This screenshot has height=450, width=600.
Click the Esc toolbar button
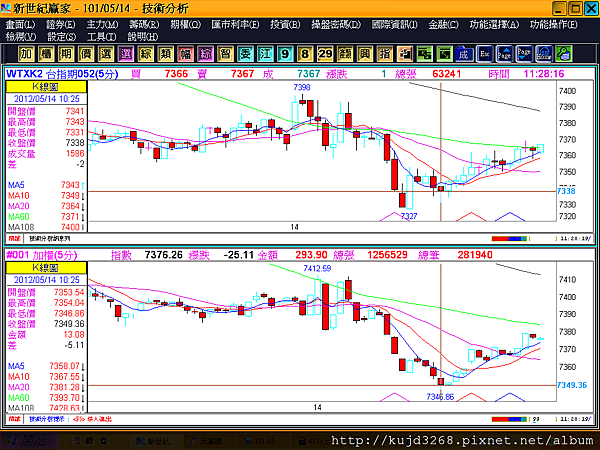pos(484,54)
